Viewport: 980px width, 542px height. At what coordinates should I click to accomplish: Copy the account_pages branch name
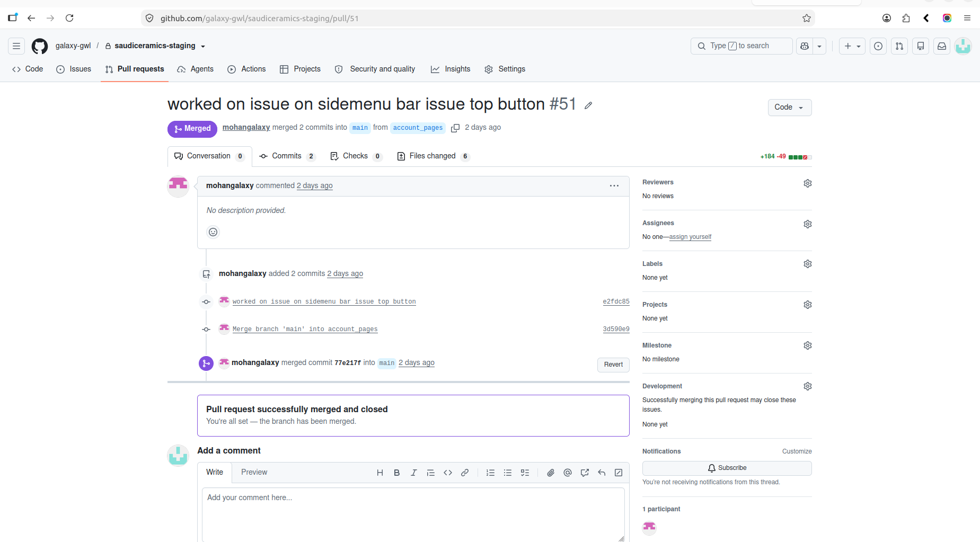[455, 128]
